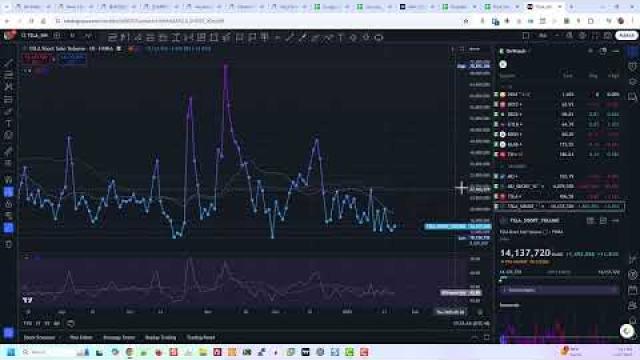Viewport: 640px width, 360px height.
Task: Select the measure ruler tool
Action: click(x=8, y=151)
